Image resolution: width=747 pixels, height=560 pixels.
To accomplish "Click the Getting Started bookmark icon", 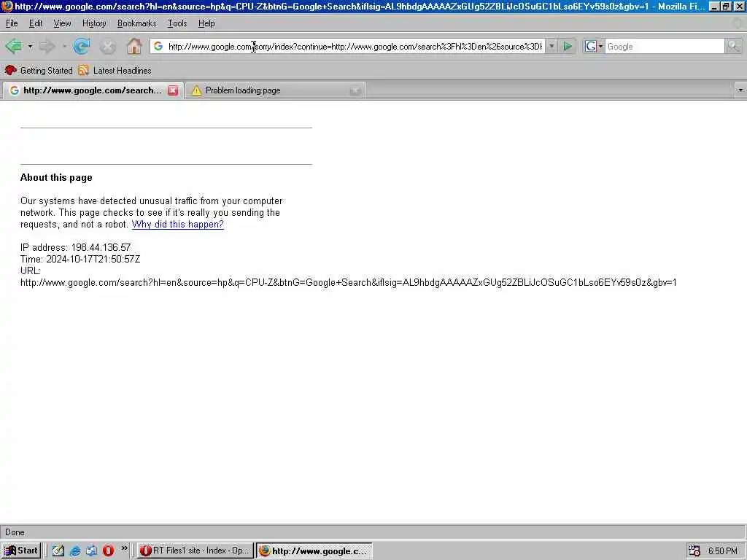I will pos(10,71).
